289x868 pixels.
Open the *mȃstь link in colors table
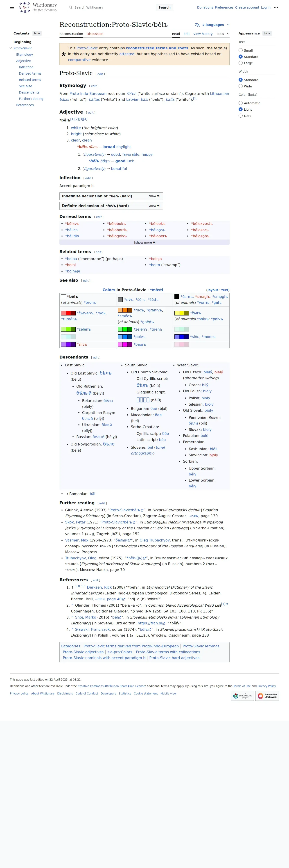click(x=156, y=290)
